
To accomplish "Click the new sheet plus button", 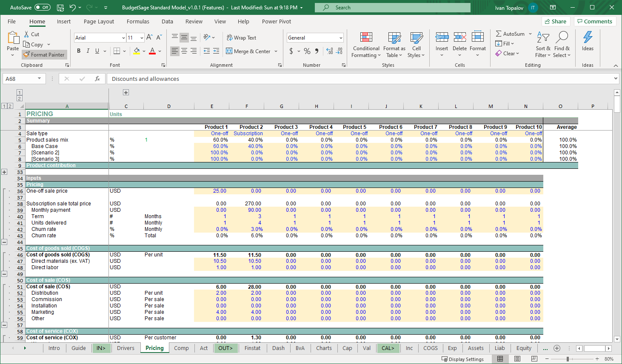I will (x=556, y=348).
